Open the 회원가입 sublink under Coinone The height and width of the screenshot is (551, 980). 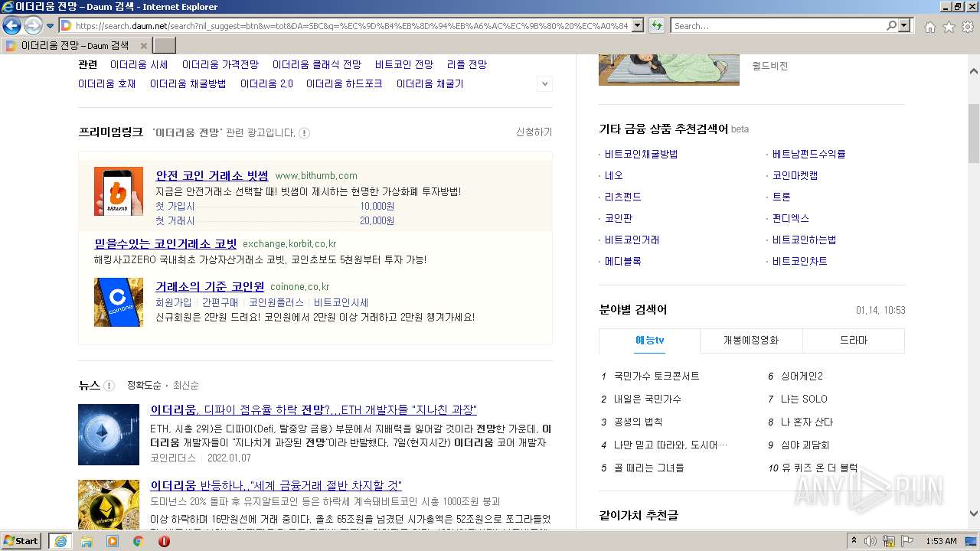174,302
